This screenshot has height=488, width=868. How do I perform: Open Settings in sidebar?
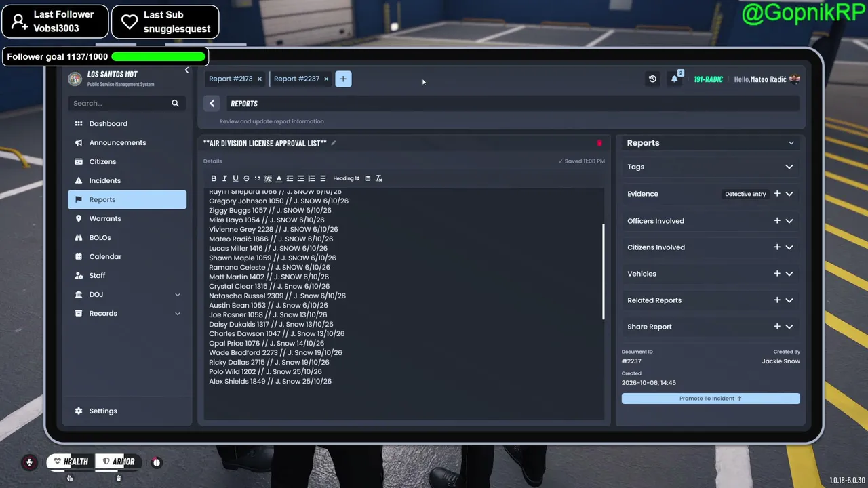point(127,411)
